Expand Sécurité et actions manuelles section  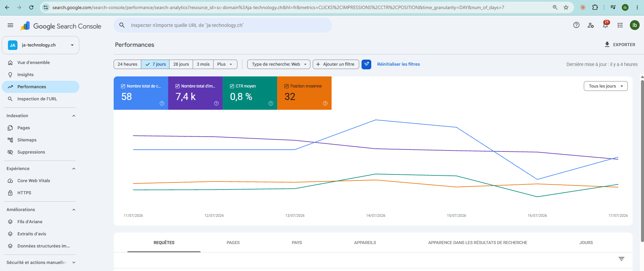point(74,263)
